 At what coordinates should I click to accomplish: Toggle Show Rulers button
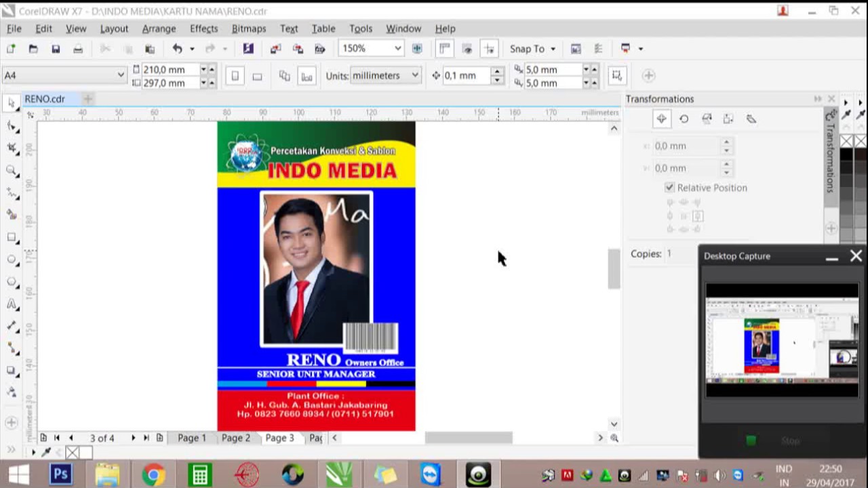(445, 49)
